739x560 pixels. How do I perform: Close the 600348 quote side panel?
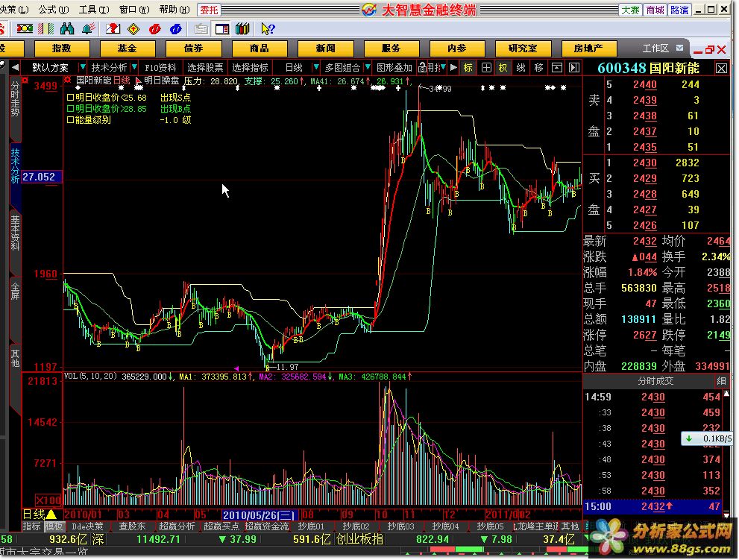721,69
